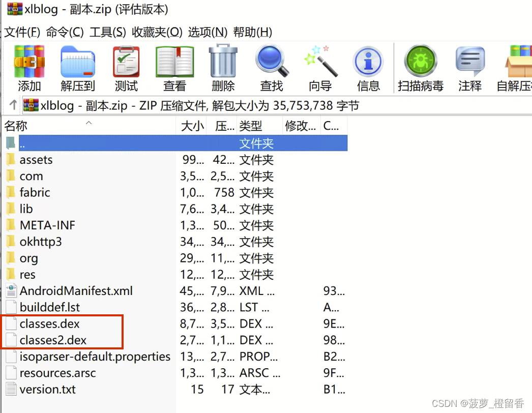The width and height of the screenshot is (532, 413).
Task: Click the 查找 magnifier icon
Action: point(272,61)
